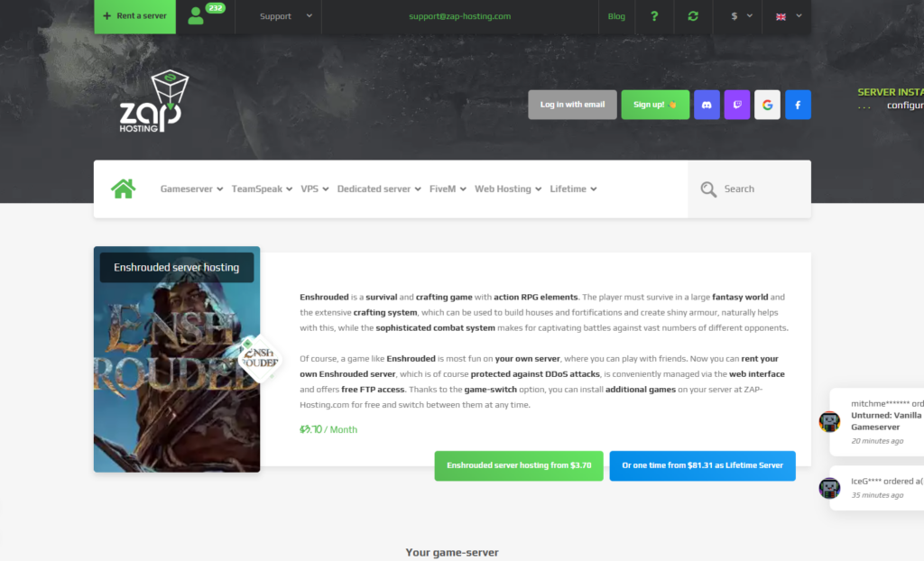The width and height of the screenshot is (924, 561).
Task: Click small Enshrouded diamond badge icon
Action: [x=259, y=358]
